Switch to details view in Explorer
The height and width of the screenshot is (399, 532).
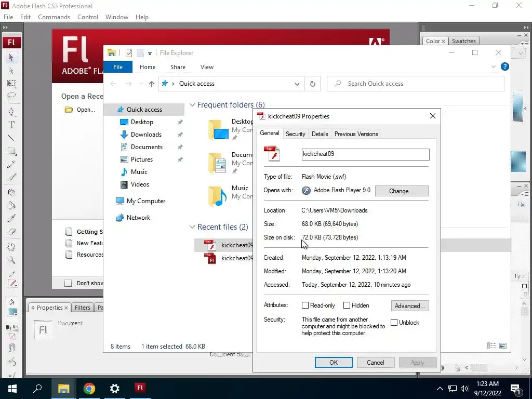(491, 345)
